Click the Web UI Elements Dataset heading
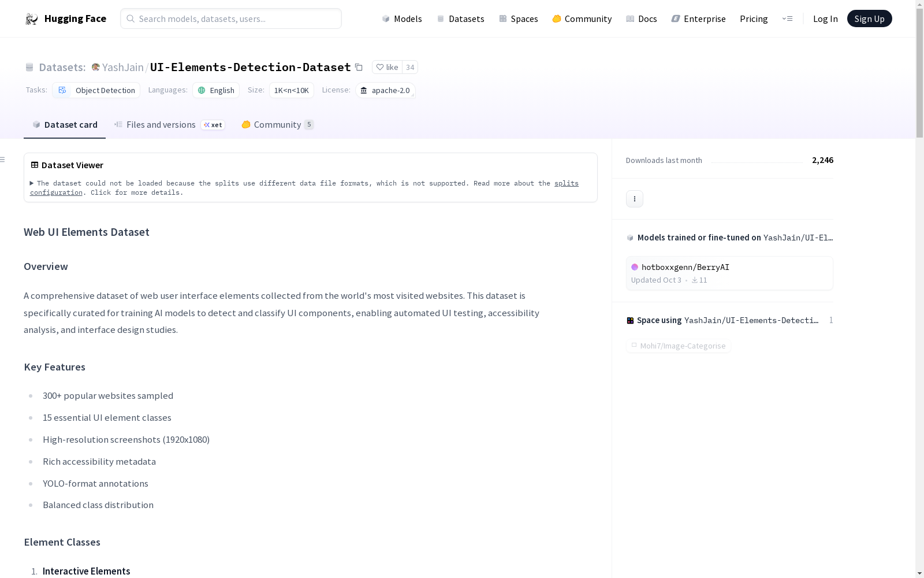The height and width of the screenshot is (578, 924). (x=87, y=232)
